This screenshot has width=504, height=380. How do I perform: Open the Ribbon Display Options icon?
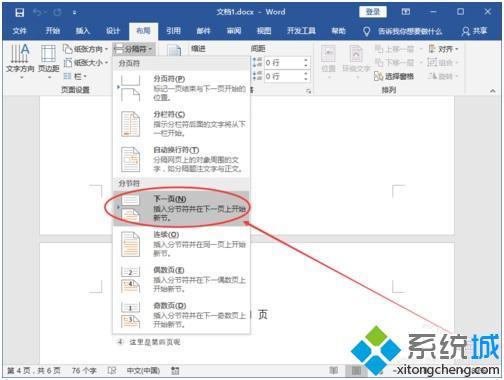coord(406,12)
